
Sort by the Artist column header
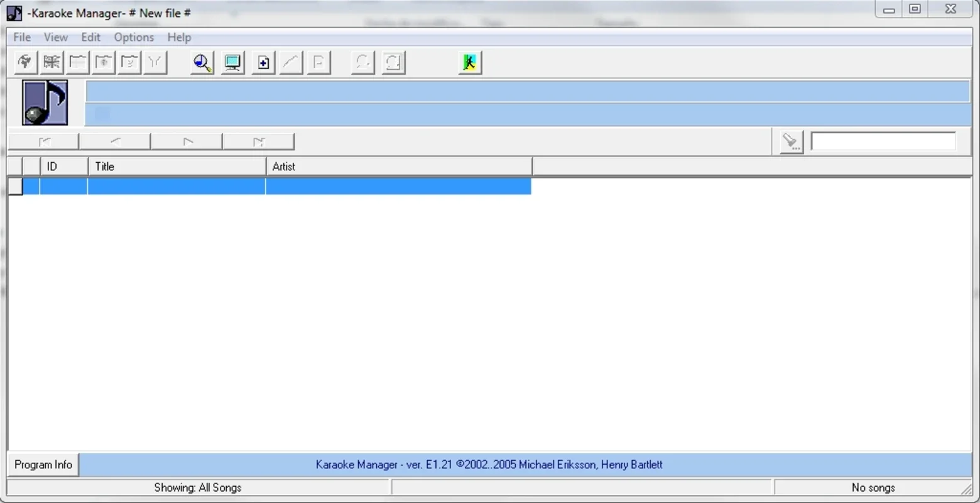coord(399,167)
